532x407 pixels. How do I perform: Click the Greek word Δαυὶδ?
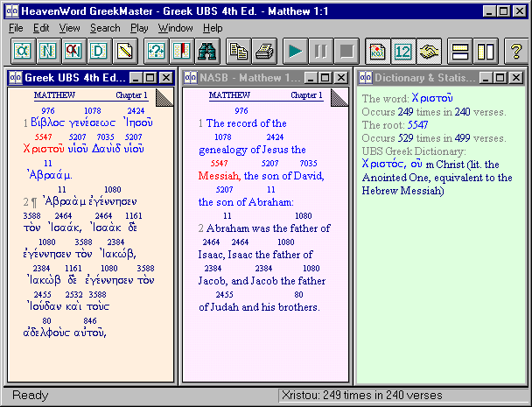106,149
